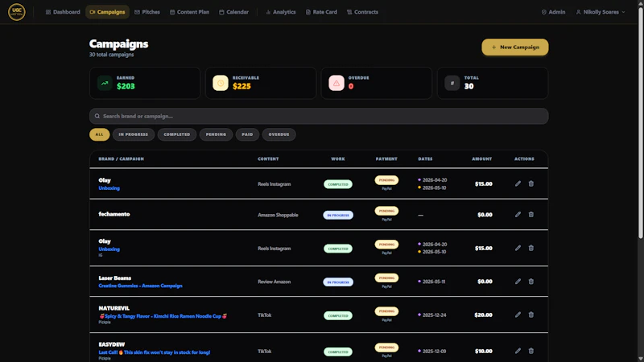Click Laser Beams In Progress work badge
The height and width of the screenshot is (362, 644).
click(338, 282)
